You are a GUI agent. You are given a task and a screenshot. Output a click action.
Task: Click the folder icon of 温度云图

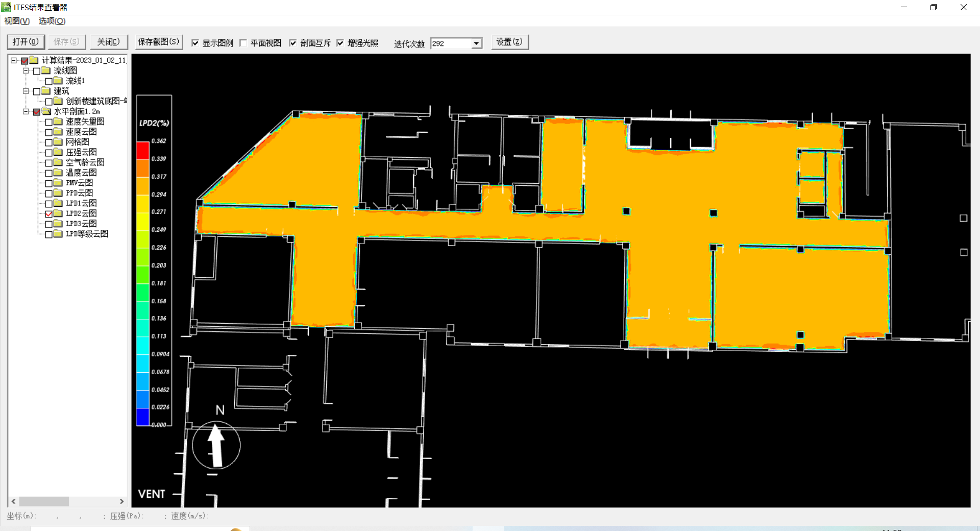(58, 173)
